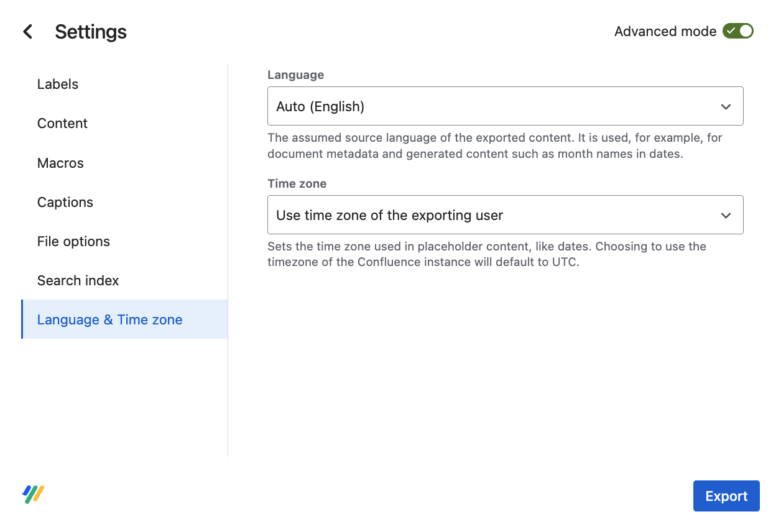Click the Language field label
This screenshot has height=532, width=781.
click(x=295, y=75)
